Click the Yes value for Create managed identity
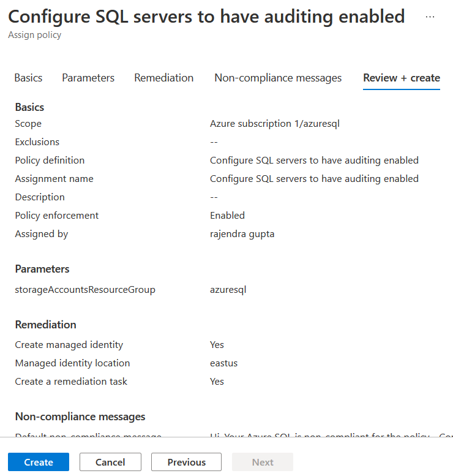 coord(217,345)
